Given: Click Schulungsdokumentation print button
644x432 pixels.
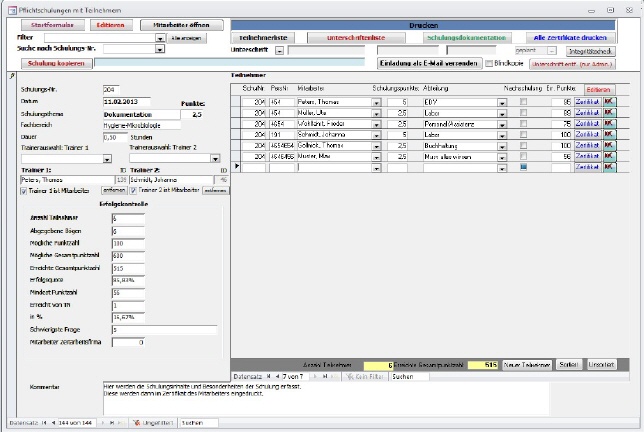Looking at the screenshot, I should tap(467, 38).
